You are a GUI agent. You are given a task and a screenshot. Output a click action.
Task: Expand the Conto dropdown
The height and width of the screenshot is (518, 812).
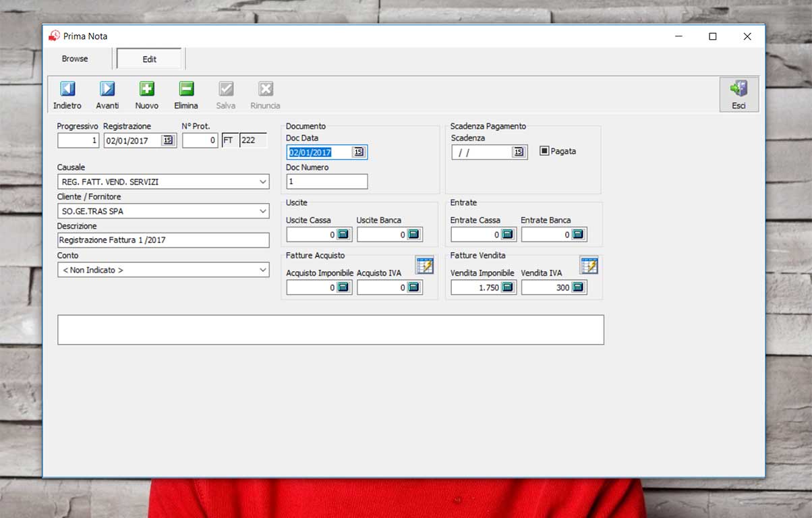pyautogui.click(x=262, y=270)
